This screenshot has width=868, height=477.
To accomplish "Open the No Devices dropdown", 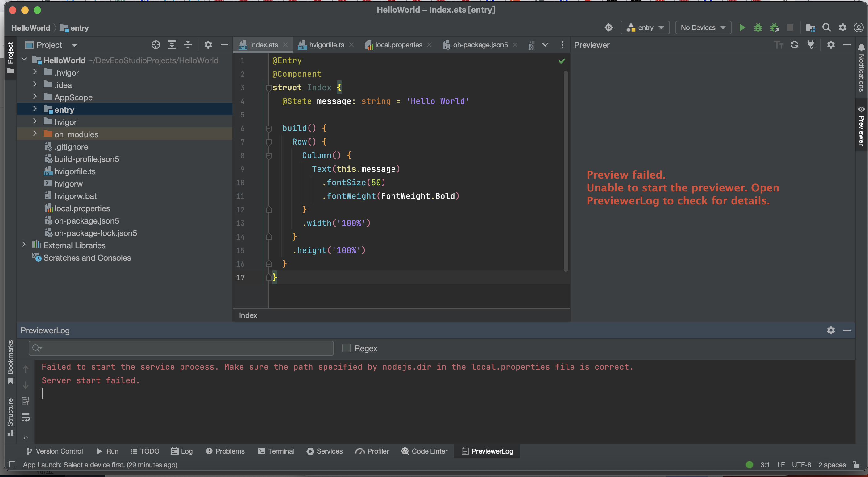I will 703,28.
